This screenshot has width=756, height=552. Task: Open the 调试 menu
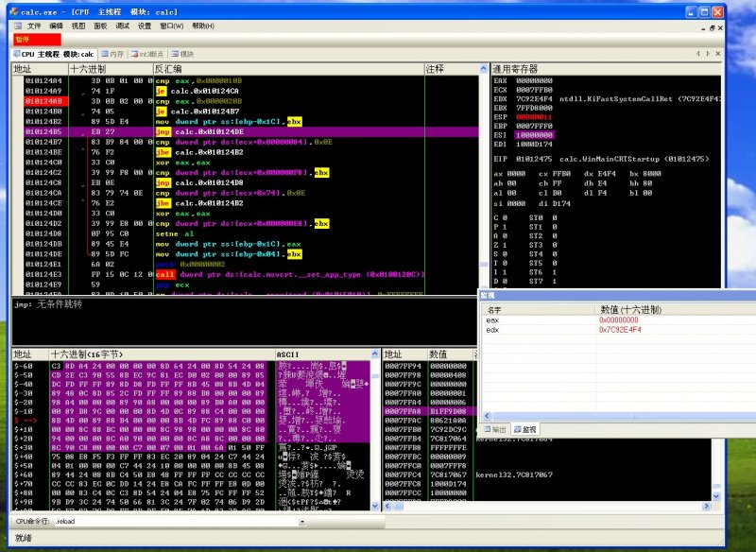coord(123,26)
